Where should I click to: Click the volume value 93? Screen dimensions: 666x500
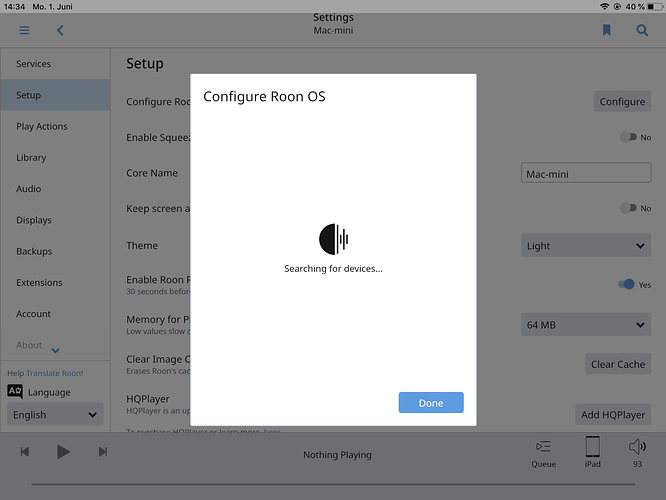pos(637,464)
